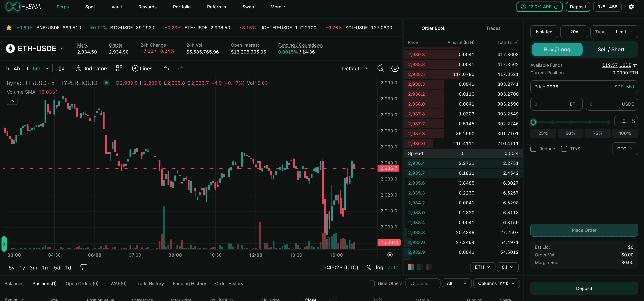644x301 pixels.
Task: Check the Hide Others checkbox
Action: [x=372, y=283]
